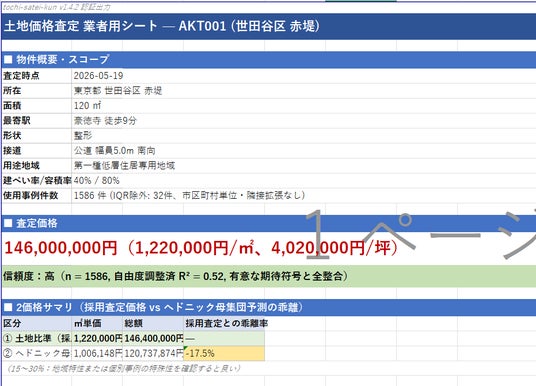Select the sheet title cell containing AKT001
The height and width of the screenshot is (386, 536).
click(269, 26)
